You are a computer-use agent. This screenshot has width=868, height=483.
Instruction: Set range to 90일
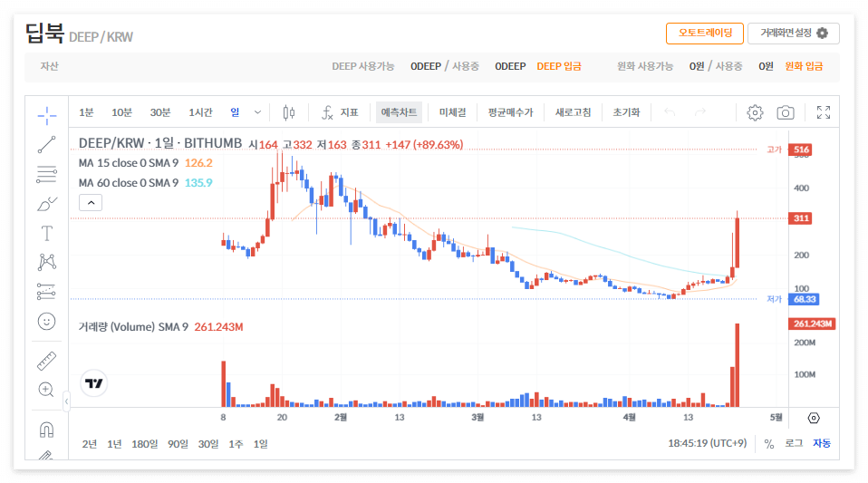178,444
